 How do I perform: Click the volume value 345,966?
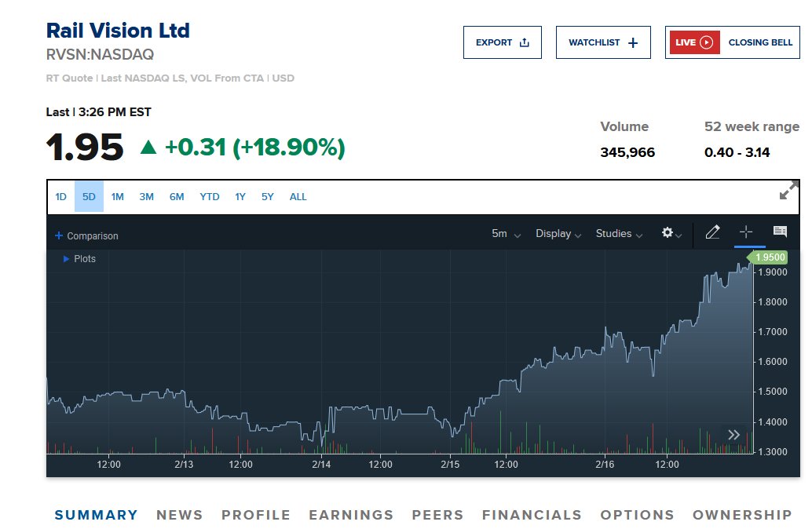point(627,152)
